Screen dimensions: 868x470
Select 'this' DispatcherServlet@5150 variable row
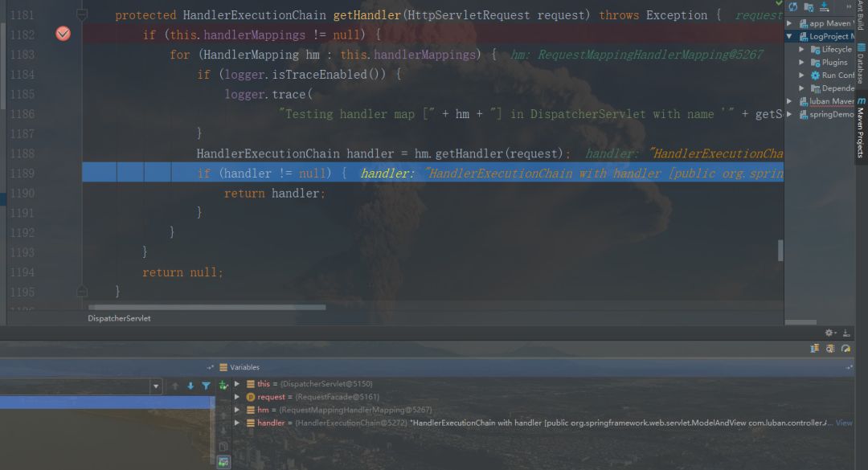[x=542, y=384]
